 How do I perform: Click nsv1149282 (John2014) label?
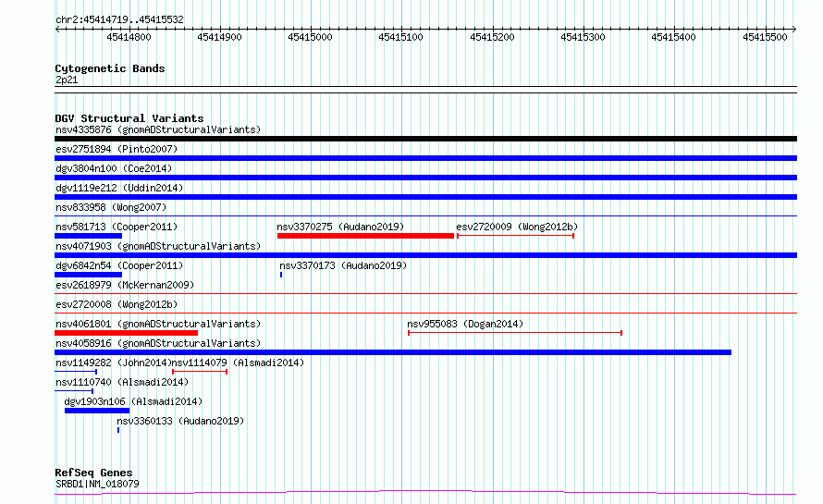point(114,363)
